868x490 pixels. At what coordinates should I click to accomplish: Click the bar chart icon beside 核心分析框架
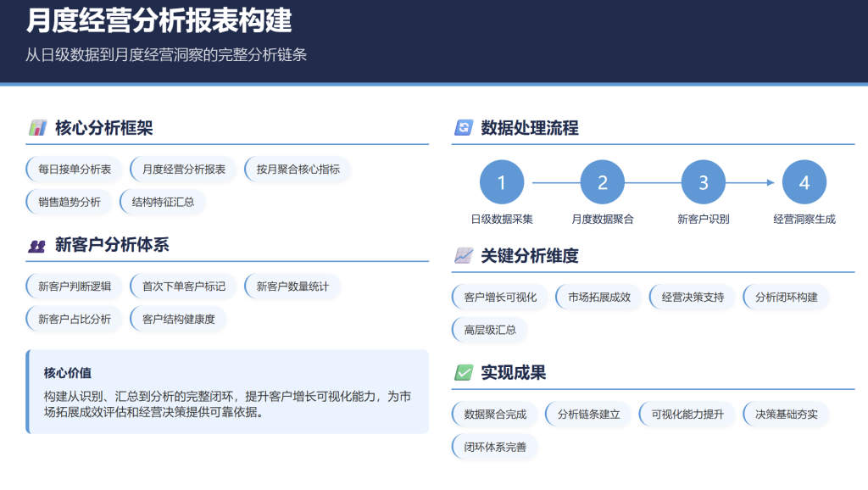pos(37,128)
